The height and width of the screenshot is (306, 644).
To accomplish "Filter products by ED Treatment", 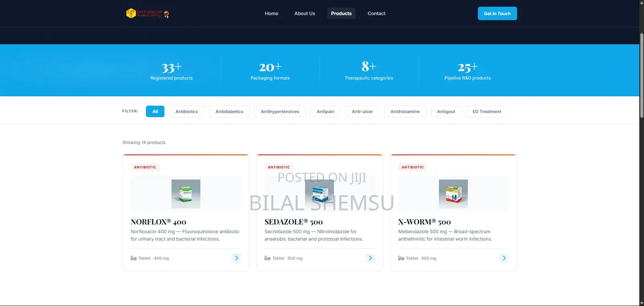I will point(487,112).
